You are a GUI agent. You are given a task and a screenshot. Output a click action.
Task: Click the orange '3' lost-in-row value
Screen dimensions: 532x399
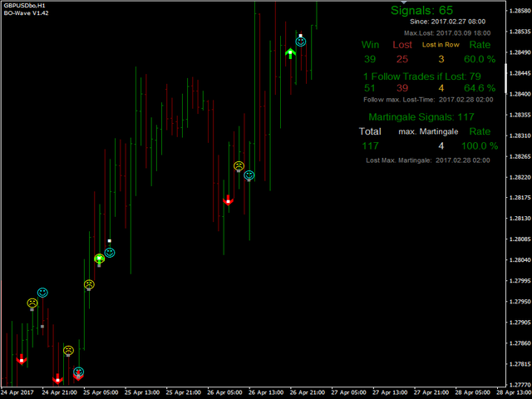(441, 59)
